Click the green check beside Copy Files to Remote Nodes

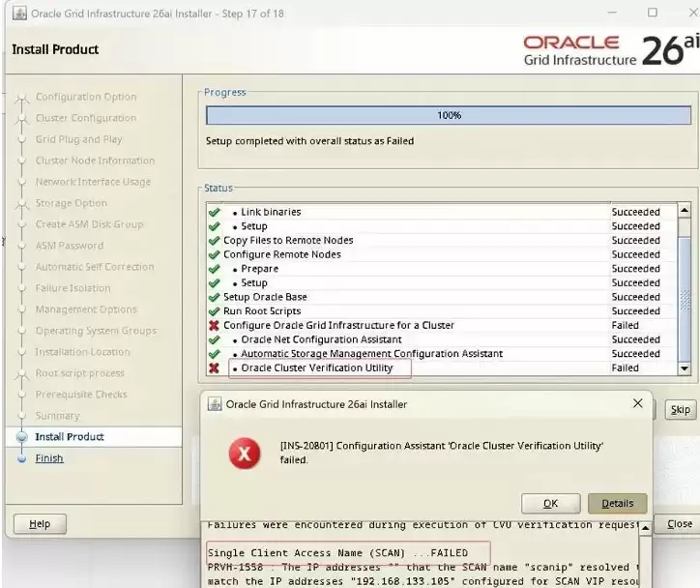(x=215, y=241)
